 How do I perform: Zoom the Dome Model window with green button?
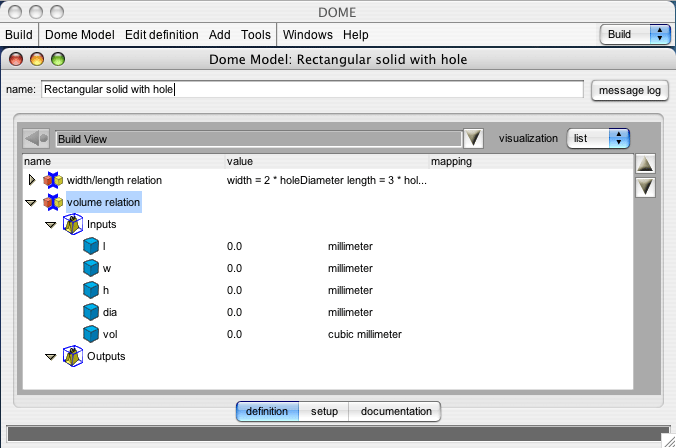(58, 59)
